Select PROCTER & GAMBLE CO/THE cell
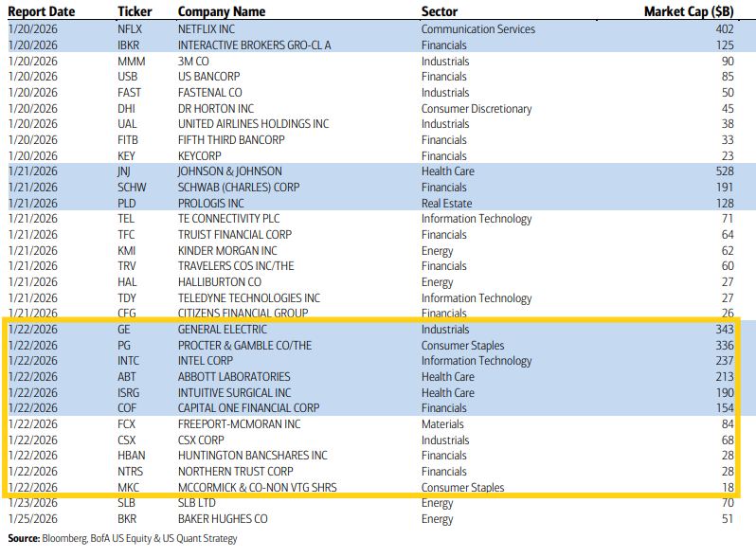This screenshot has width=756, height=557. pos(244,346)
